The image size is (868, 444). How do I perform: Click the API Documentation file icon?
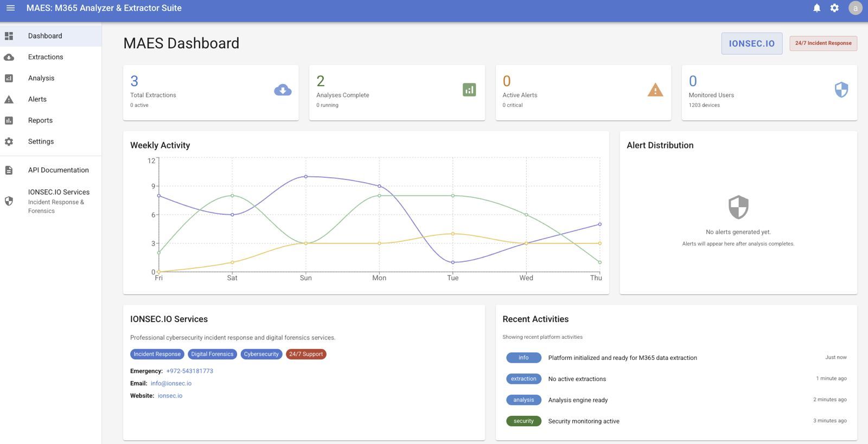pos(9,170)
